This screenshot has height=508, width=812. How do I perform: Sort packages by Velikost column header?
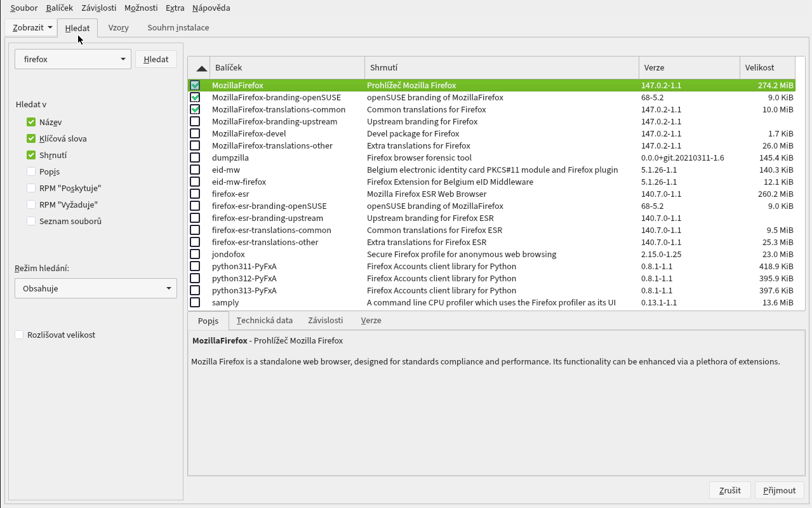(766, 67)
